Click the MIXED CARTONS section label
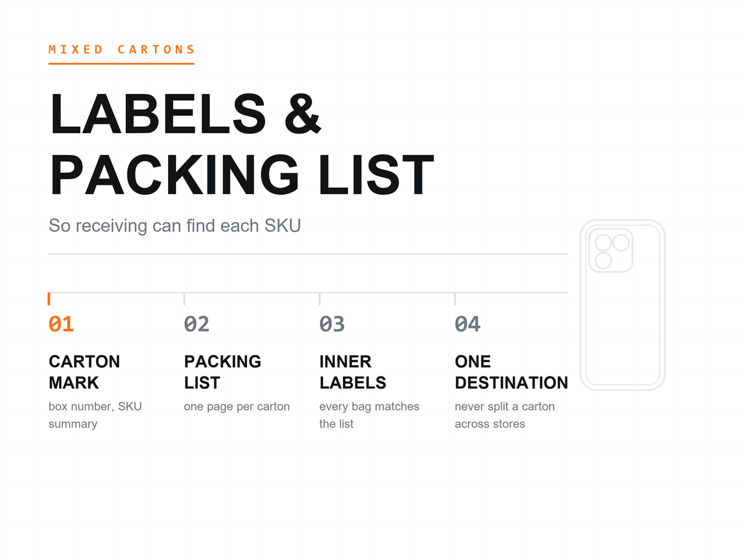 coord(121,50)
